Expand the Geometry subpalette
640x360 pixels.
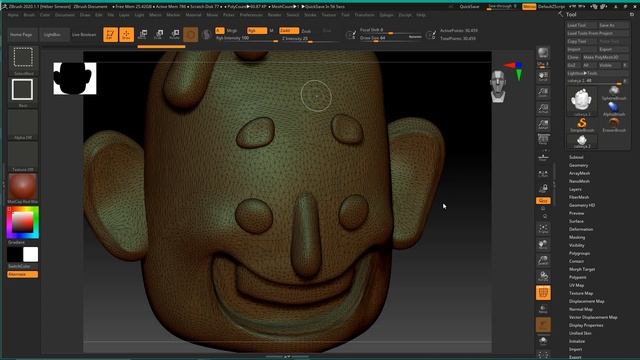(x=578, y=165)
